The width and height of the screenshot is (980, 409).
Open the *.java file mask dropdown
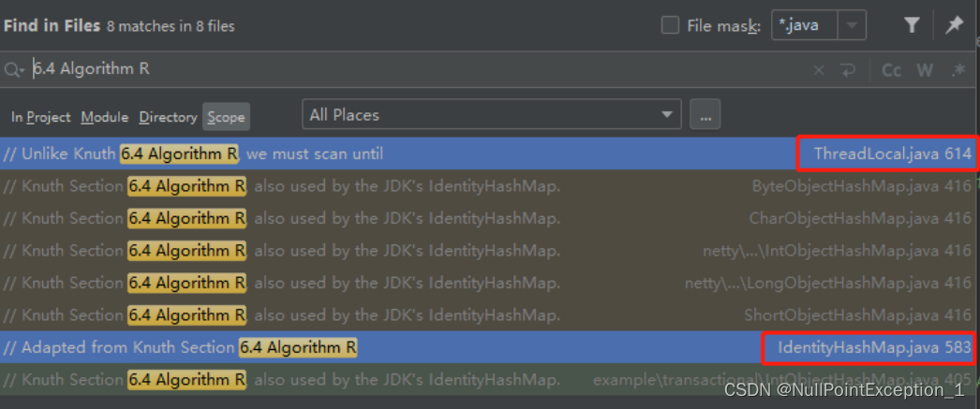851,26
